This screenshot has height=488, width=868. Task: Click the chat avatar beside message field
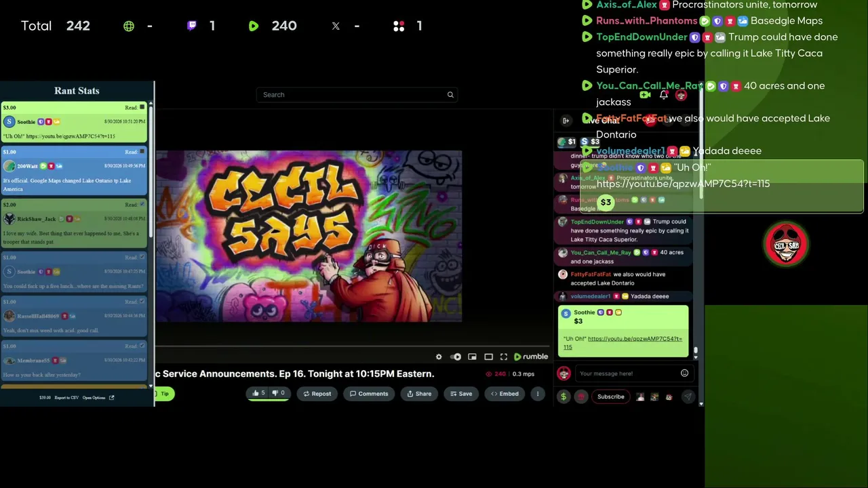(x=564, y=373)
